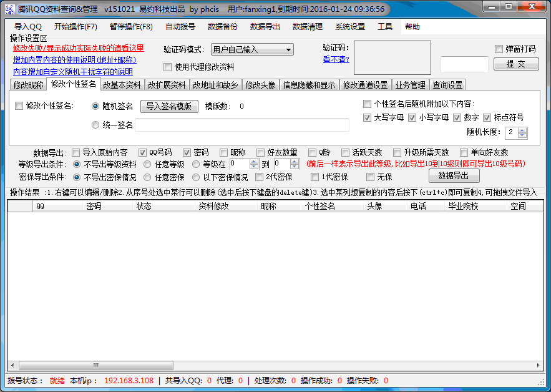Uncheck the 大写字母 checkbox

coord(367,118)
